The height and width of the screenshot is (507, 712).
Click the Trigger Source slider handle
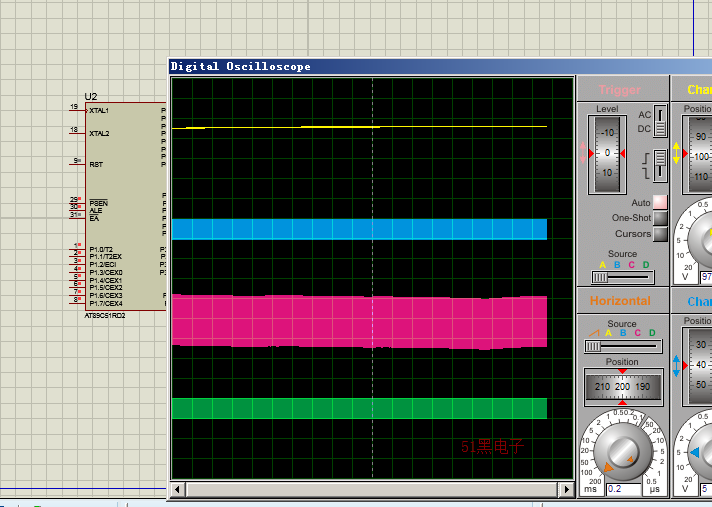600,277
